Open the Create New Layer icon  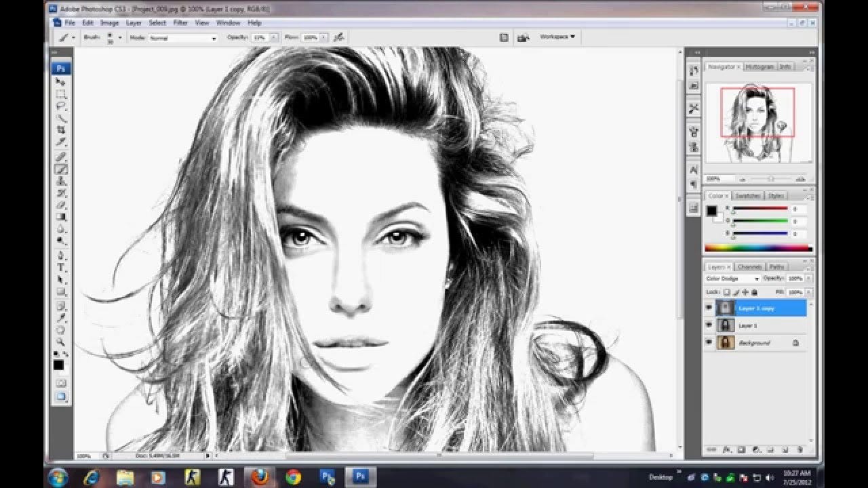click(x=786, y=449)
